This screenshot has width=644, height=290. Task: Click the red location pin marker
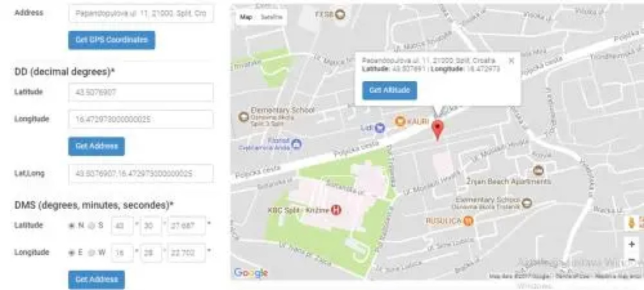(438, 130)
